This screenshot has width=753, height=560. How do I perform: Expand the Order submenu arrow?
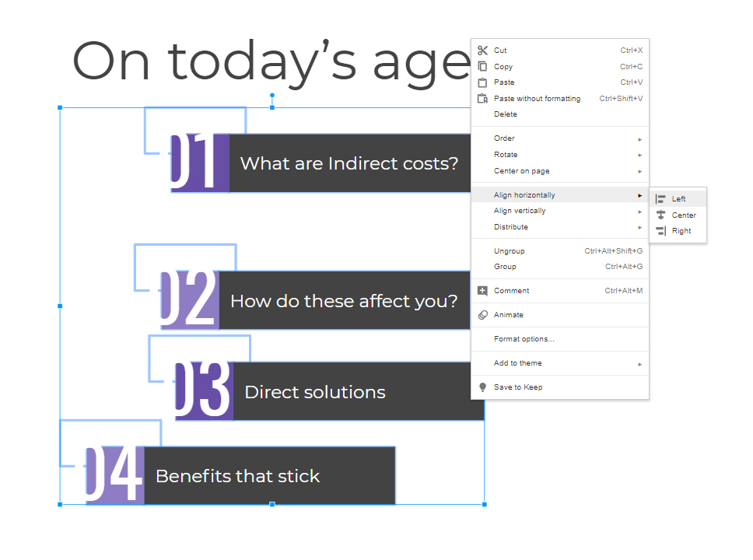tap(639, 139)
